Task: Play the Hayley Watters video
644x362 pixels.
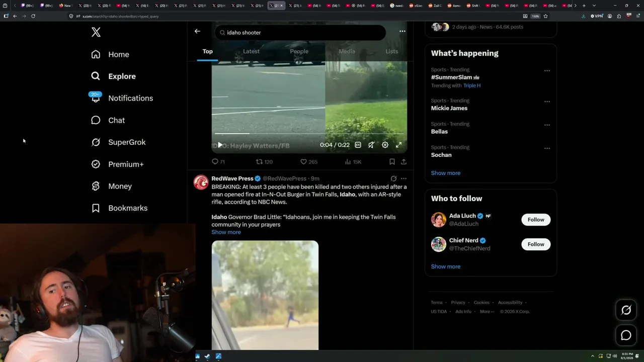Action: click(220, 145)
